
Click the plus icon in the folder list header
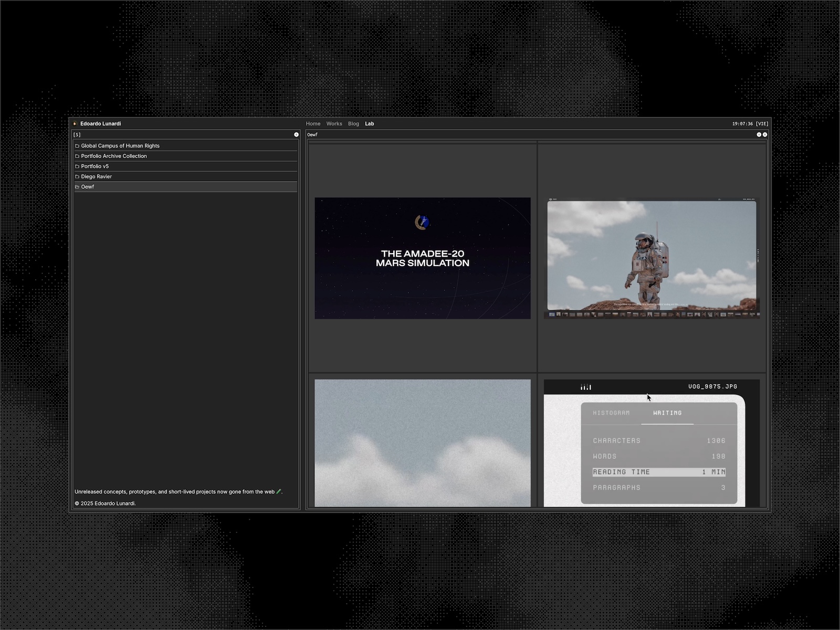coord(296,134)
